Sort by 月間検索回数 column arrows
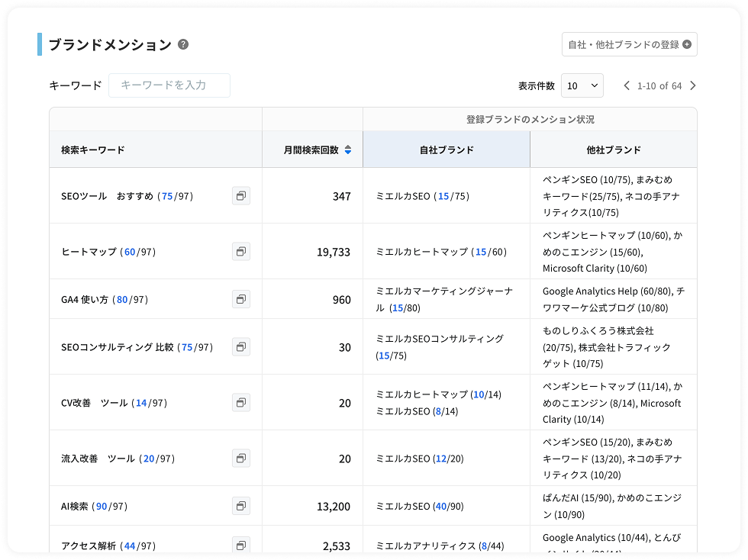The image size is (748, 560). [x=348, y=150]
